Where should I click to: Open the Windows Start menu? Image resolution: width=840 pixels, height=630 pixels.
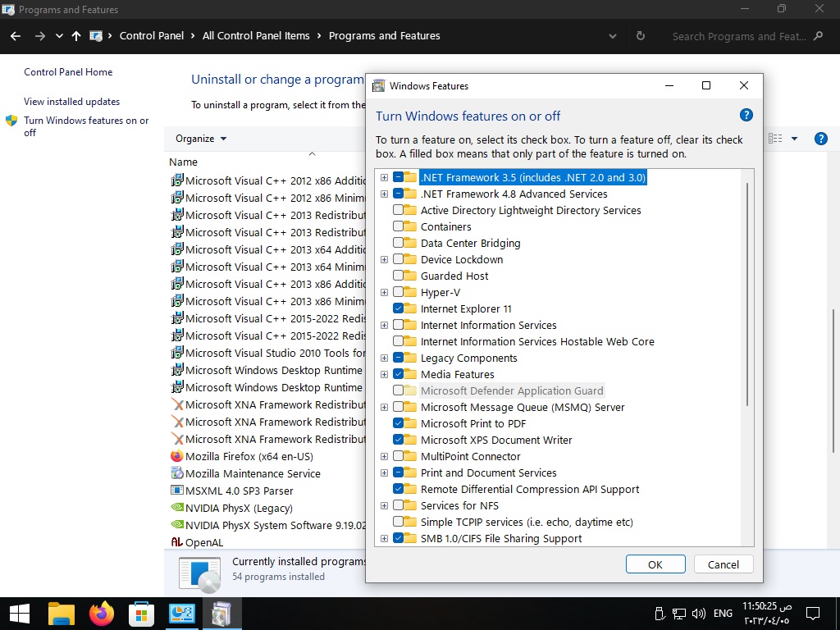pyautogui.click(x=20, y=614)
